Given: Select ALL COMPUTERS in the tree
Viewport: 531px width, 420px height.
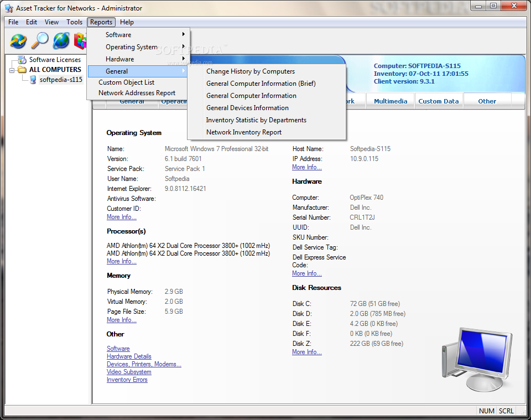Looking at the screenshot, I should click(55, 69).
